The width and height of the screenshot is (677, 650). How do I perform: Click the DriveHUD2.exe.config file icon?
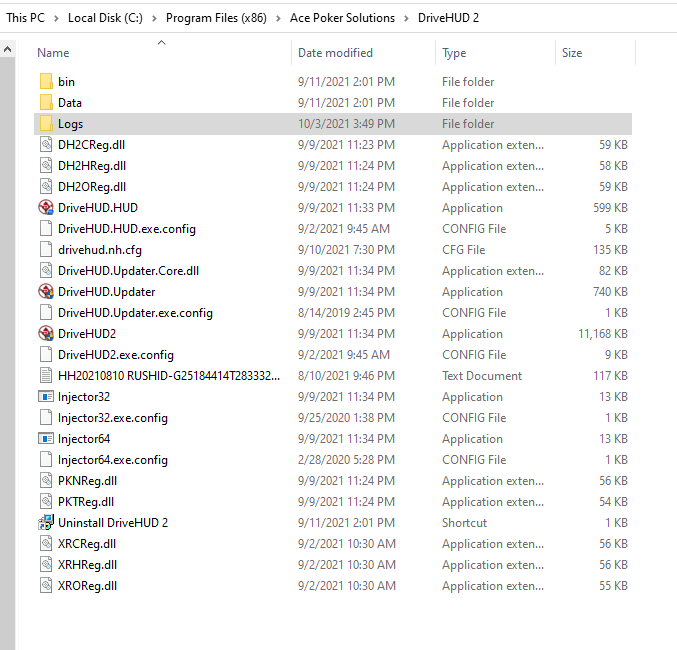[x=46, y=355]
